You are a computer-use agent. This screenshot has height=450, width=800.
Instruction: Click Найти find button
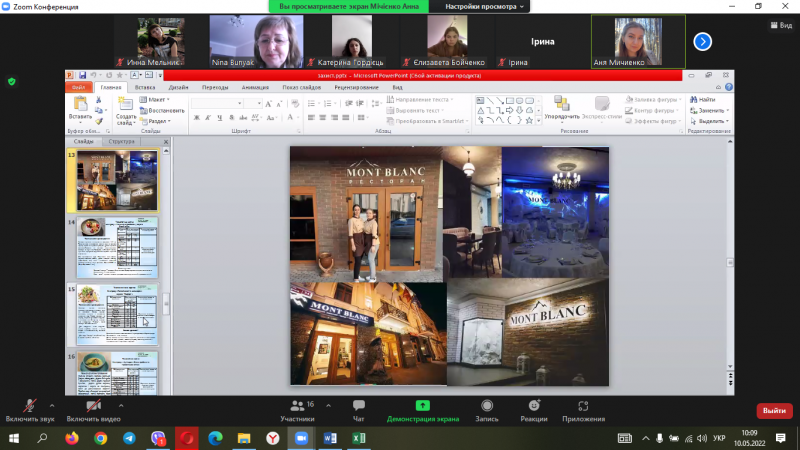point(703,99)
